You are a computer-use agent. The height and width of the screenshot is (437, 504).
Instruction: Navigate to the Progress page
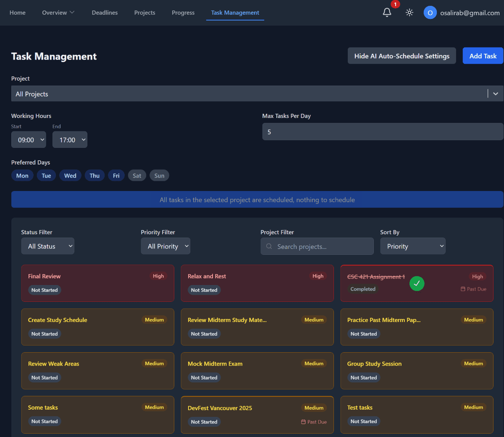[x=183, y=13]
